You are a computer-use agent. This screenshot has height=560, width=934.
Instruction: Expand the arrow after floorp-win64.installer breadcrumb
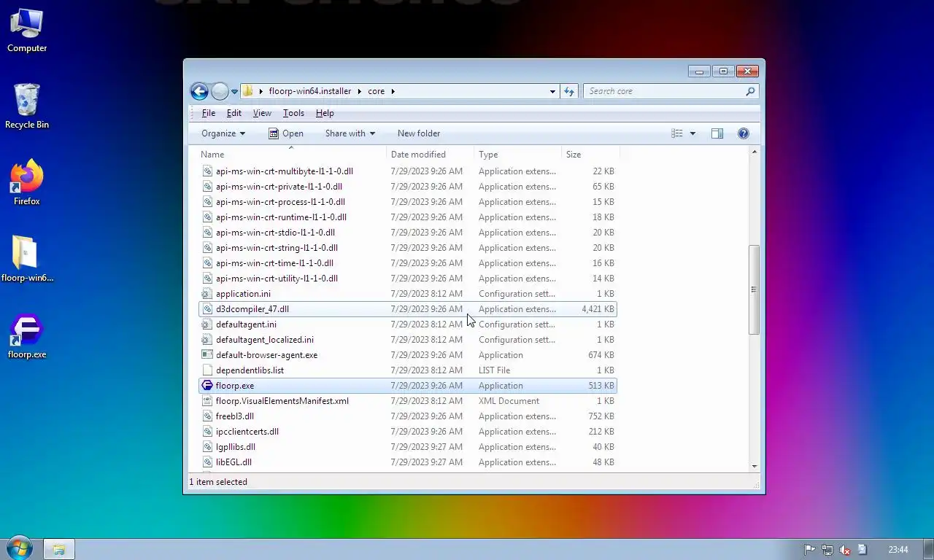tap(358, 91)
